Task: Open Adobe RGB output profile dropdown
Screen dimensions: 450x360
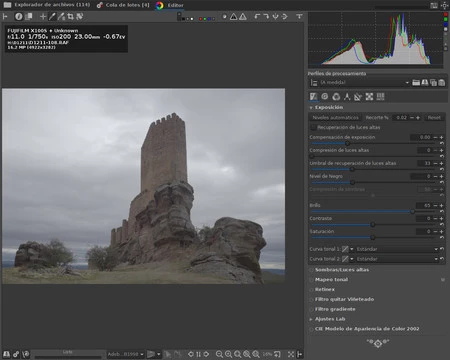Action: (125, 354)
